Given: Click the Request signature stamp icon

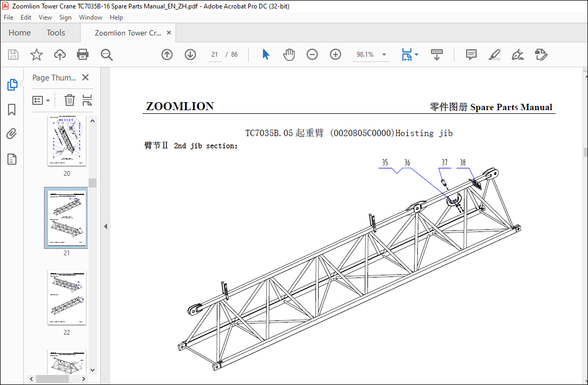Looking at the screenshot, I should pyautogui.click(x=541, y=55).
